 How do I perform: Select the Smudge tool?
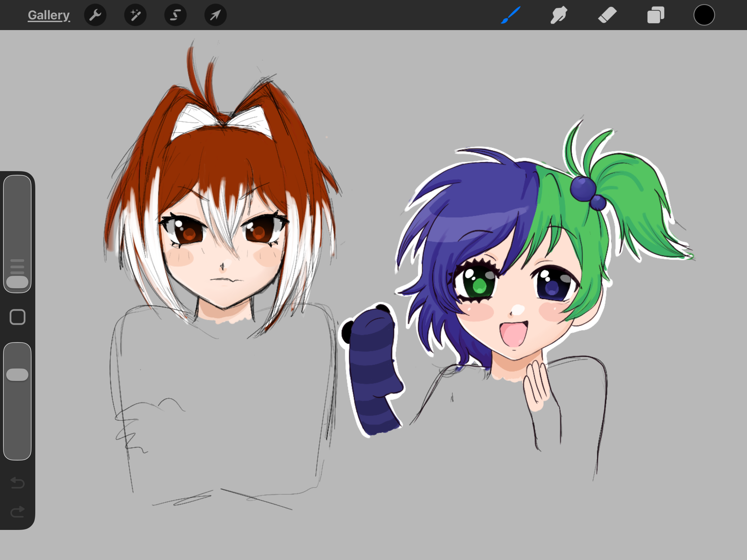click(x=559, y=15)
